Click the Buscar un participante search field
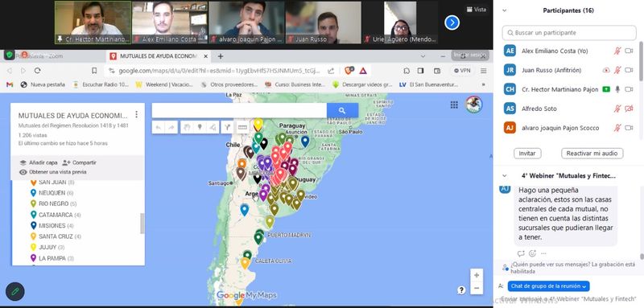The height and width of the screenshot is (308, 644). coord(569,32)
